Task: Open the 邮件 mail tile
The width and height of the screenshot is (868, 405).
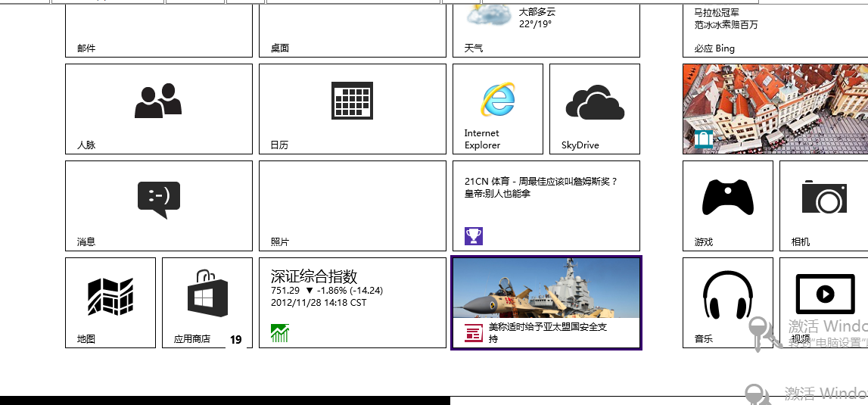Action: 159,30
